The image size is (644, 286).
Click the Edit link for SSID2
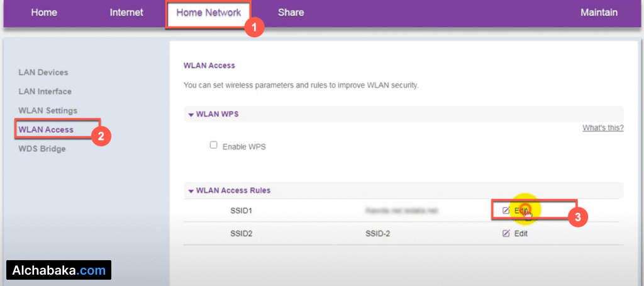tap(521, 233)
